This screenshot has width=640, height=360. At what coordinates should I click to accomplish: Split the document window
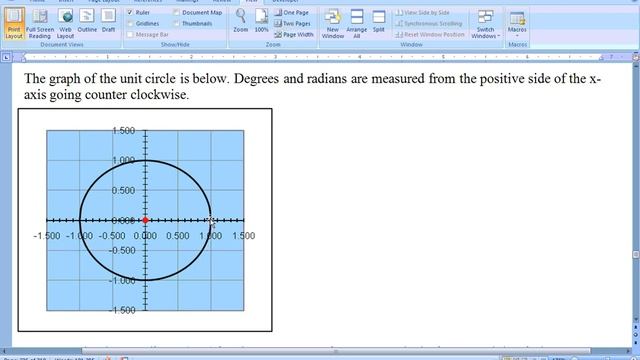point(379,20)
